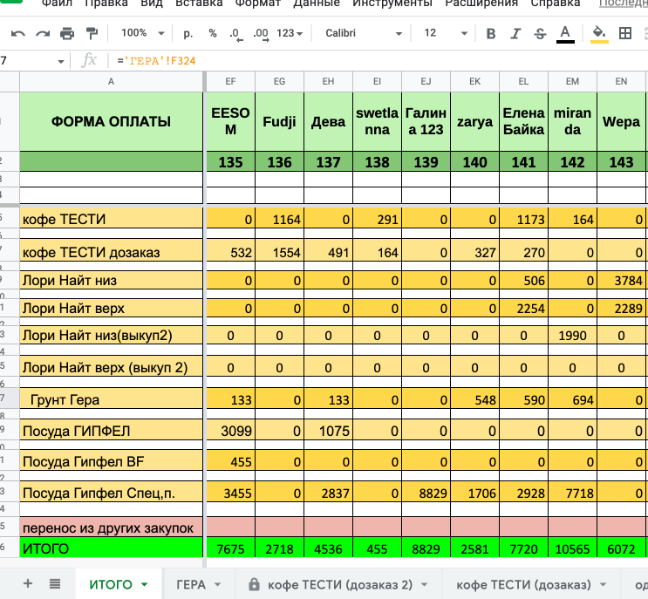This screenshot has height=599, width=648.
Task: Click the Redo arrow in the toolbar
Action: click(42, 33)
